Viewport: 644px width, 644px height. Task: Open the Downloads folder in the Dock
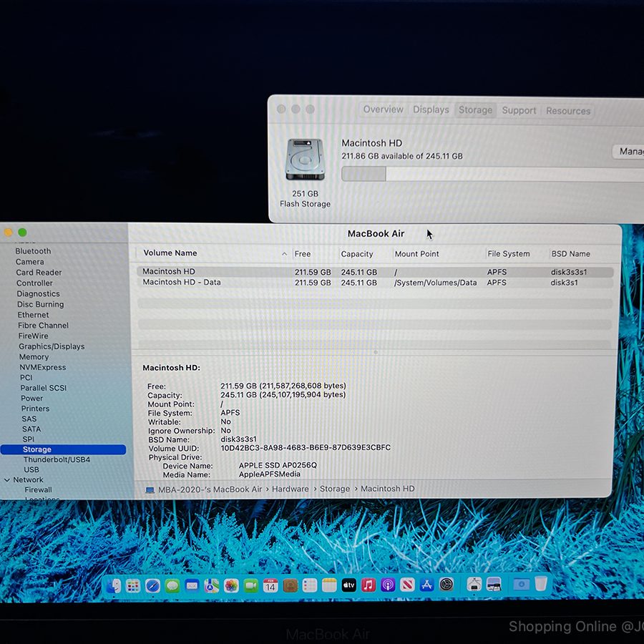pos(521,584)
